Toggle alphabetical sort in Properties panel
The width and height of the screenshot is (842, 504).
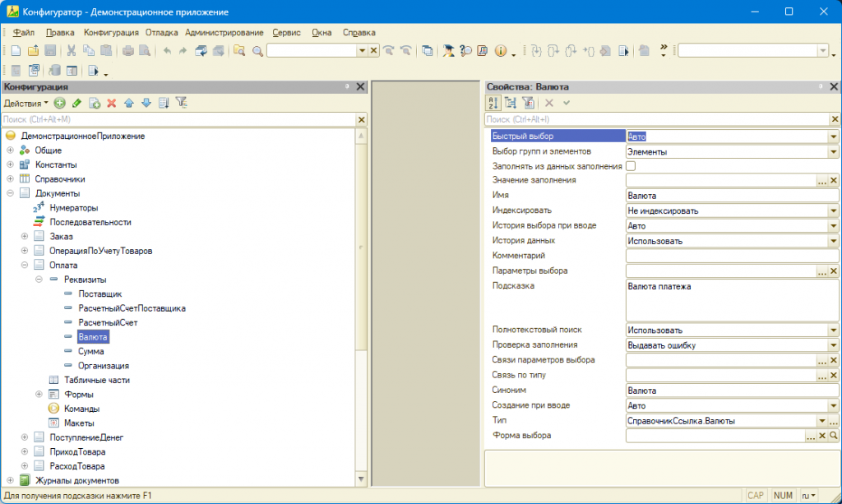point(493,104)
